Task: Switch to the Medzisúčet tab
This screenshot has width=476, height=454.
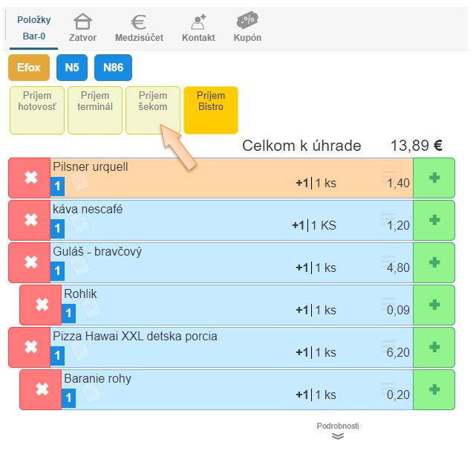Action: (x=139, y=28)
